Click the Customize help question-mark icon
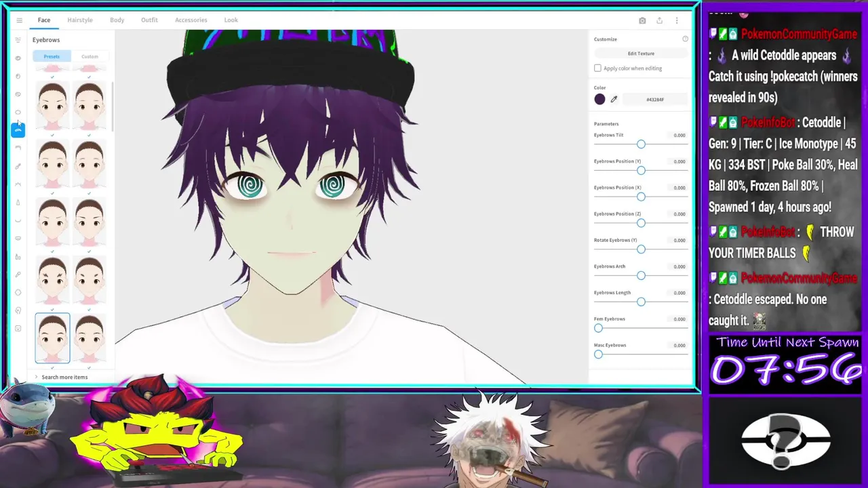The height and width of the screenshot is (488, 868). coord(685,39)
